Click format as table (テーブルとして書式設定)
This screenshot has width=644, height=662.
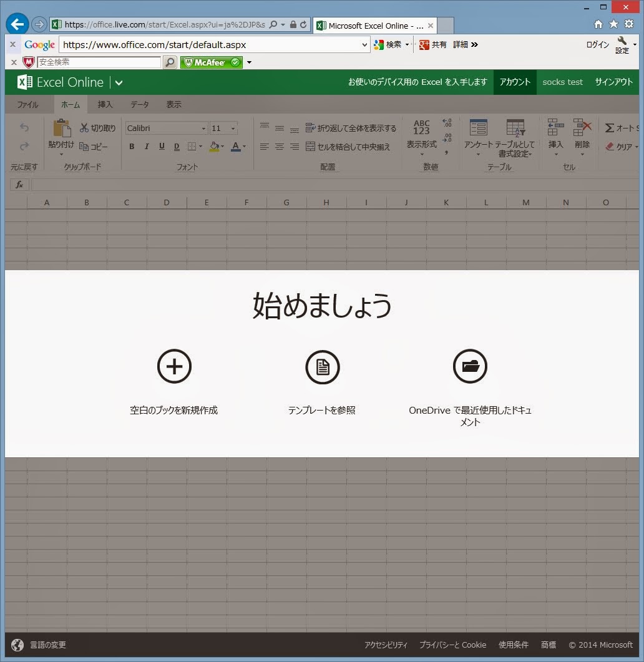(x=515, y=138)
